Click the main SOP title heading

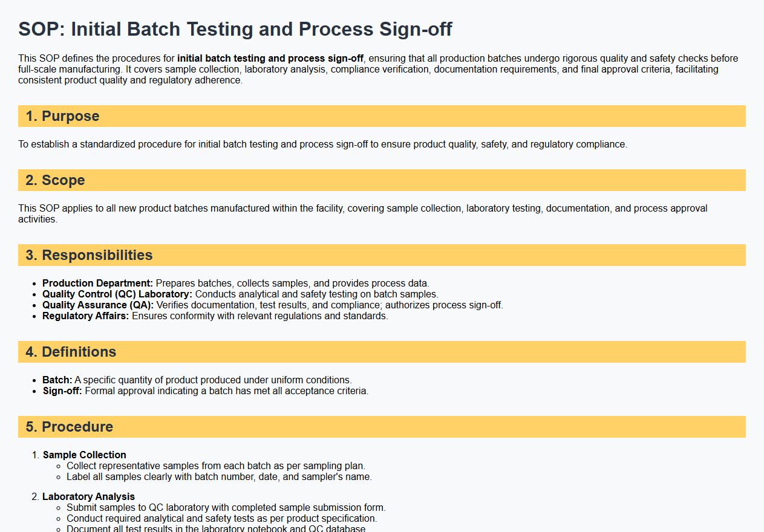pyautogui.click(x=235, y=29)
